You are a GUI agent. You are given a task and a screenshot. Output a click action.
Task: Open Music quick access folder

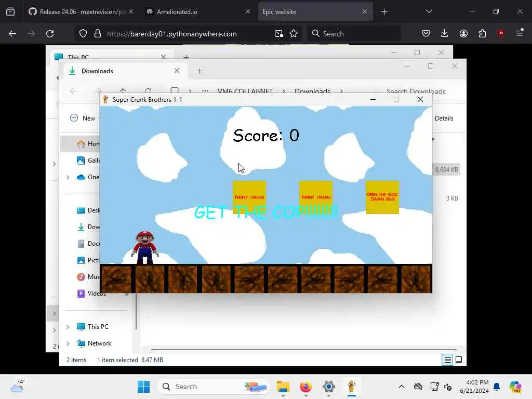(88, 277)
